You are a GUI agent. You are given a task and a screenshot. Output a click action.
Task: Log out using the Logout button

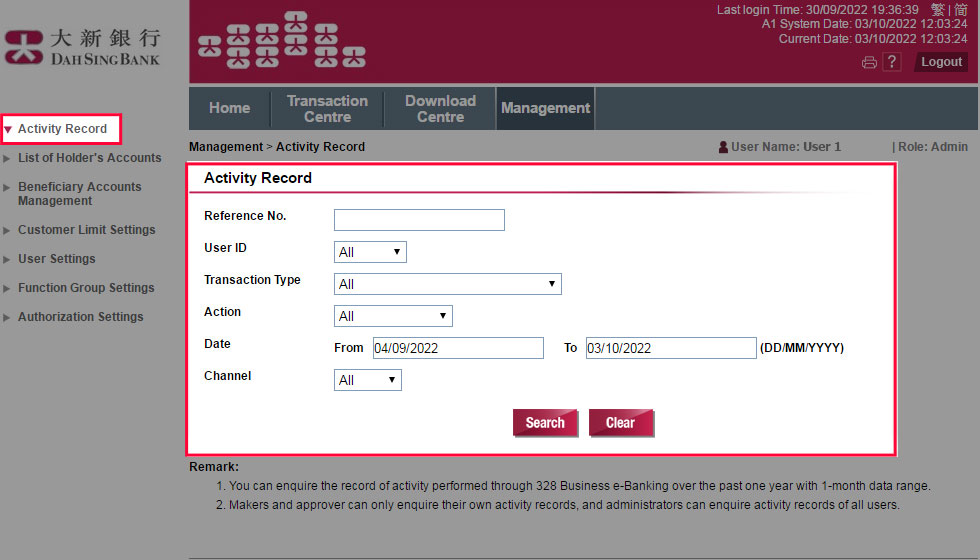[941, 62]
